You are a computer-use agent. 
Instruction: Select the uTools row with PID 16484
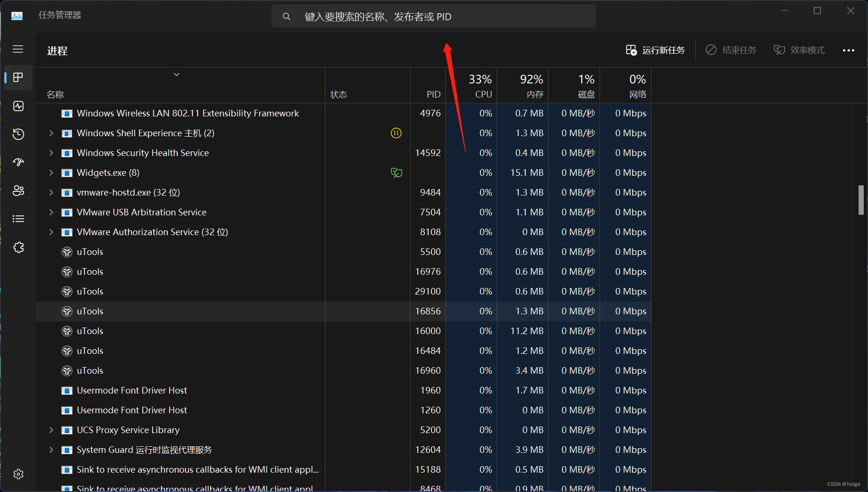click(x=343, y=351)
